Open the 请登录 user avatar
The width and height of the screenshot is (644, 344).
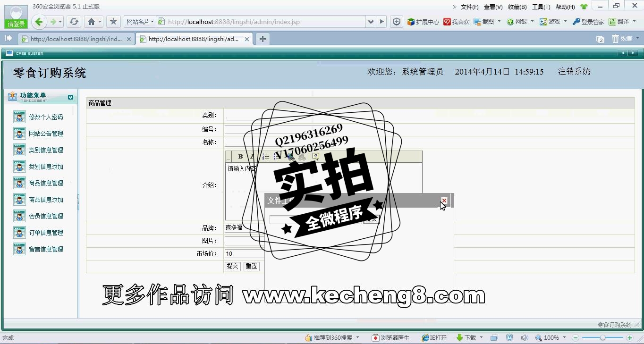click(x=16, y=17)
